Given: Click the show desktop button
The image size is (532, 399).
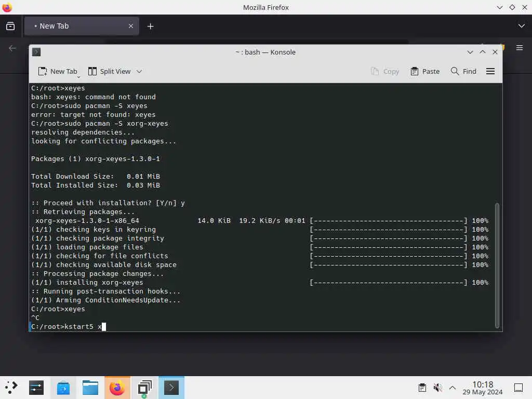Looking at the screenshot, I should (518, 388).
